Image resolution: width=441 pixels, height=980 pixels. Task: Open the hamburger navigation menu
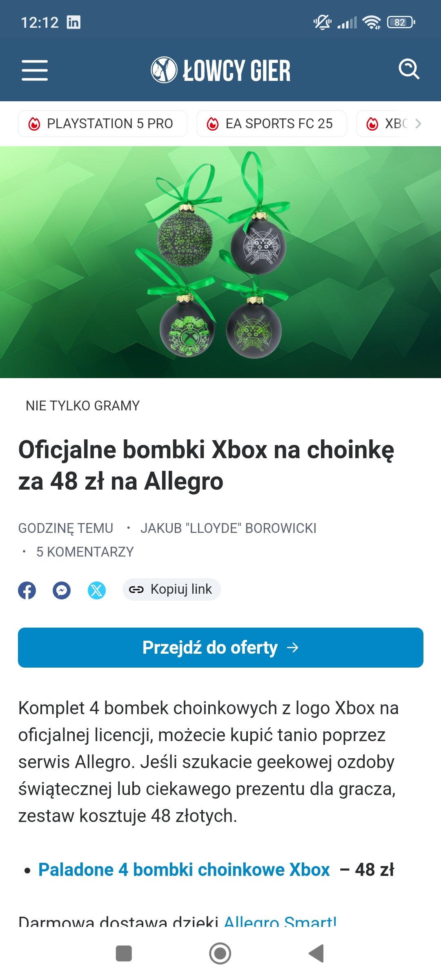(35, 70)
